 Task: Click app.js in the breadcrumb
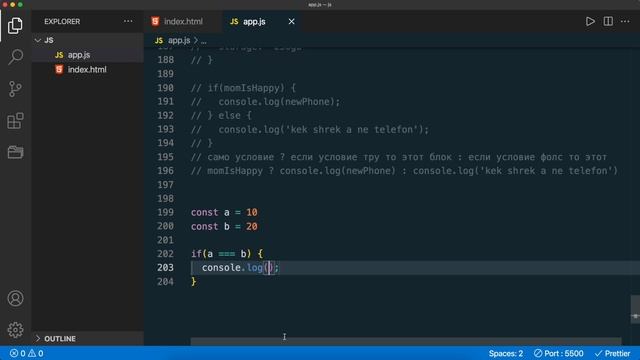179,40
